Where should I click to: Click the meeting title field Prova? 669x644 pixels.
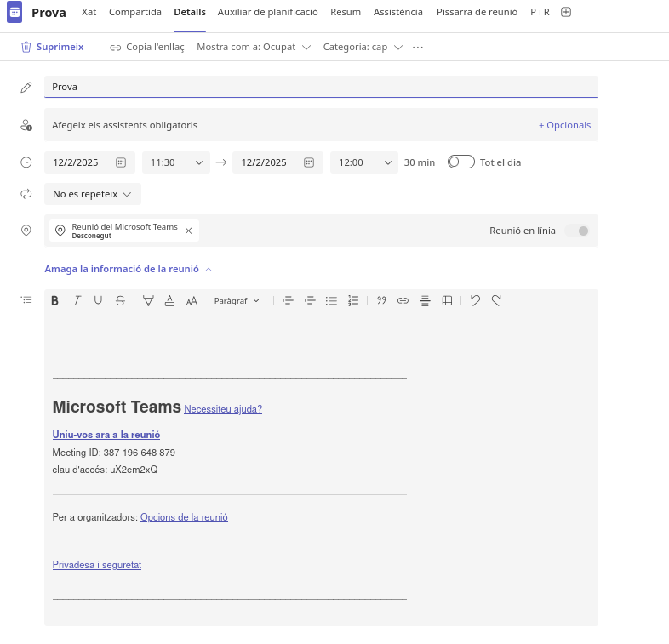pyautogui.click(x=321, y=87)
